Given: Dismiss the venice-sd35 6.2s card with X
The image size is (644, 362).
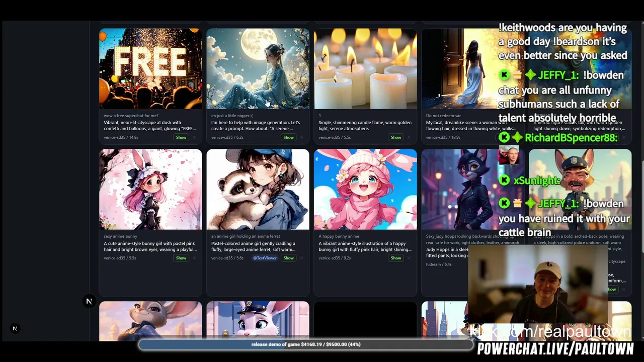Looking at the screenshot, I should [301, 137].
